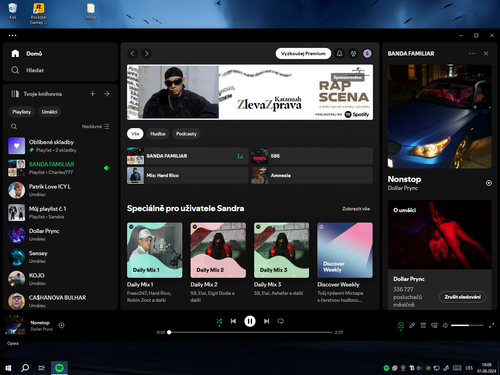
Task: Open artist Patrik Love ICY L
Action: tap(60, 190)
